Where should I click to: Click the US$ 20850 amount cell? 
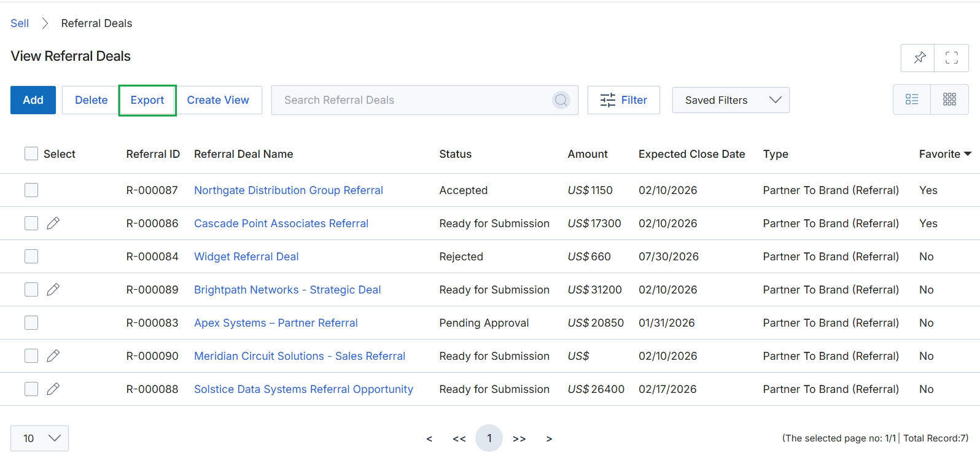tap(596, 323)
